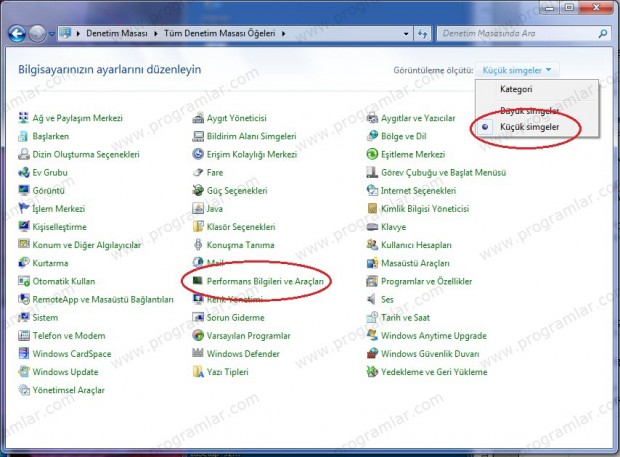Image resolution: width=620 pixels, height=457 pixels.
Task: Open the Dizin Oluşturma Seçenekleri icon
Action: tap(24, 154)
